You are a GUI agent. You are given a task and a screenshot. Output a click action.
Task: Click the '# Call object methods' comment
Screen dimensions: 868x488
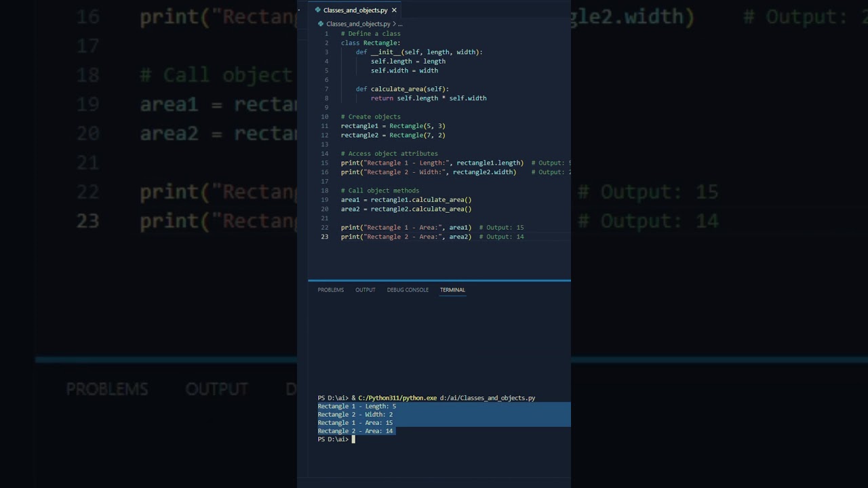[380, 190]
